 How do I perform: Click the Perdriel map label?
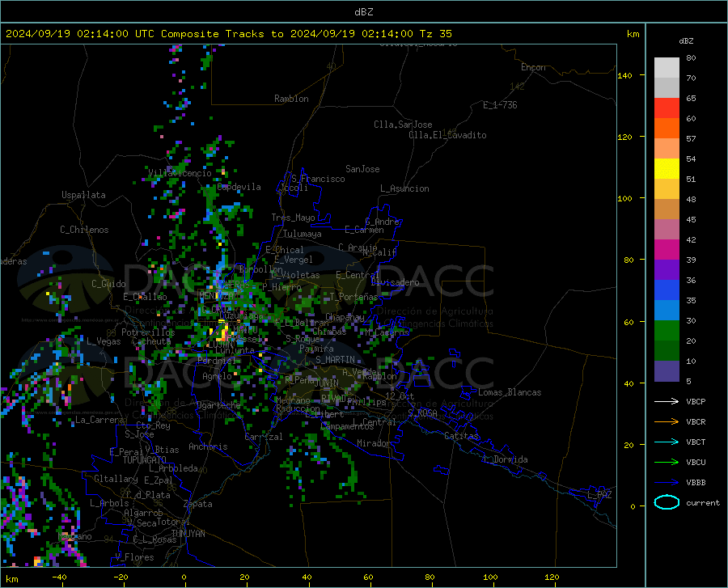tap(217, 360)
